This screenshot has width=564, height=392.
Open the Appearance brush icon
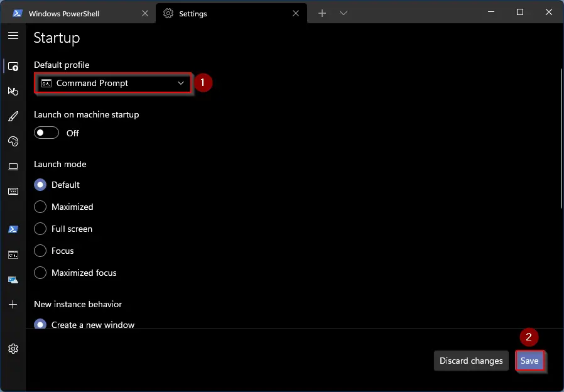[13, 116]
